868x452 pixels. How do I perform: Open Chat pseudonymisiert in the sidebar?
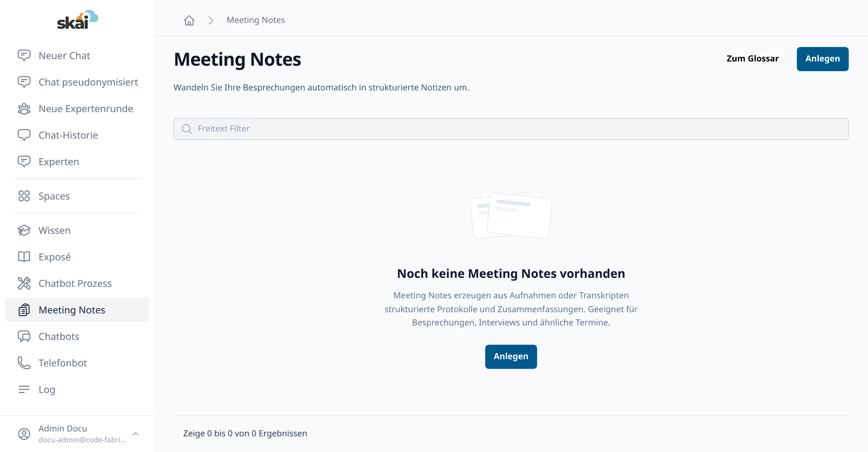click(77, 82)
